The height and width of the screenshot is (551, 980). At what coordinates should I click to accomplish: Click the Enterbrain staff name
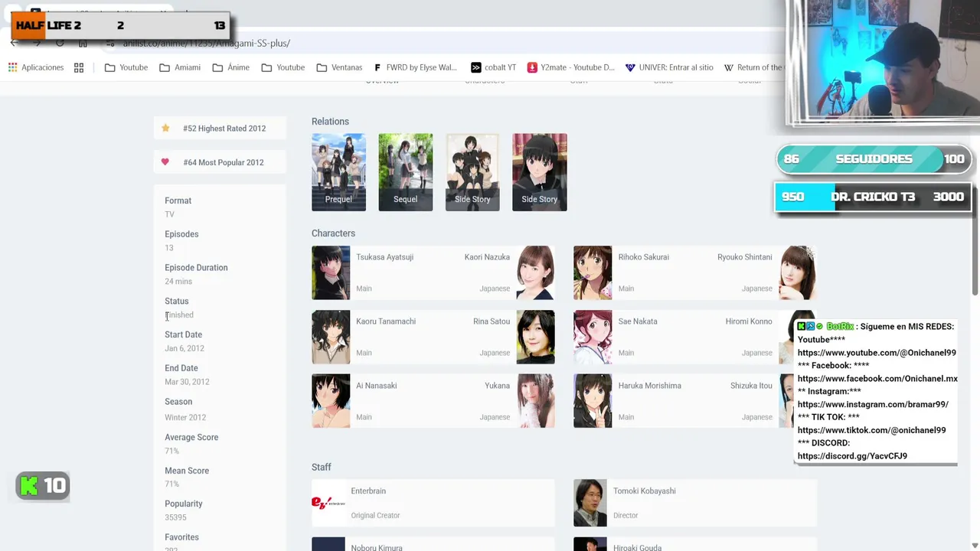tap(368, 491)
